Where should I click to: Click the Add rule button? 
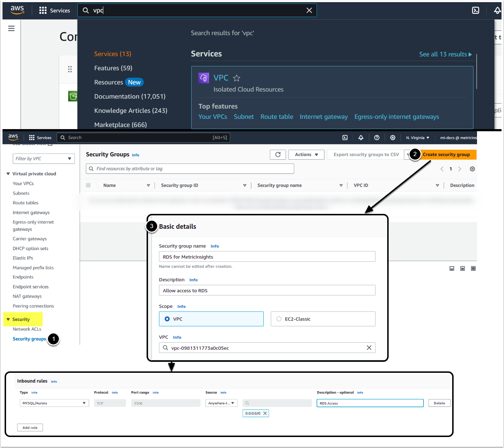pos(30,427)
